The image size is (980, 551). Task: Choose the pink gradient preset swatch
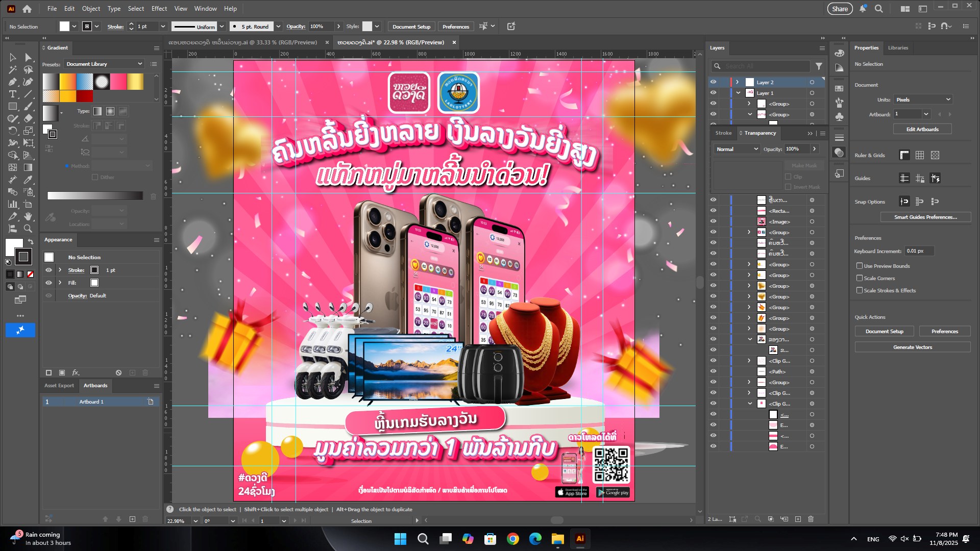(117, 82)
